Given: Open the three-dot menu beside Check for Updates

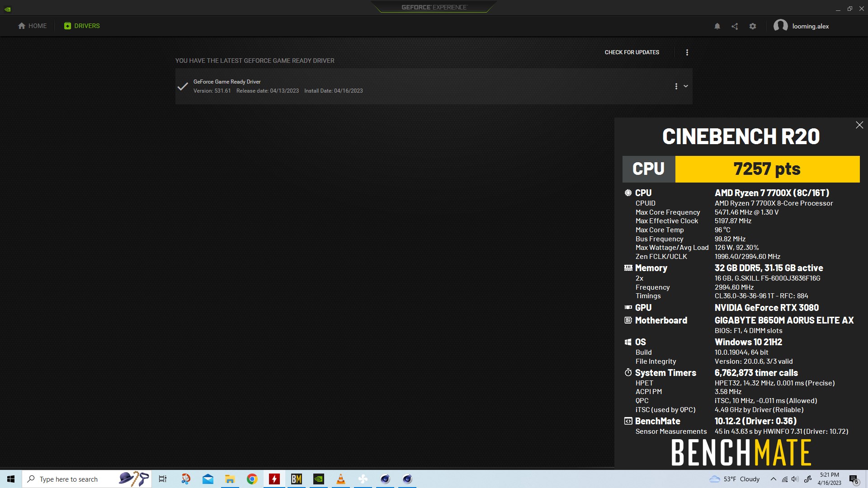Looking at the screenshot, I should (687, 52).
